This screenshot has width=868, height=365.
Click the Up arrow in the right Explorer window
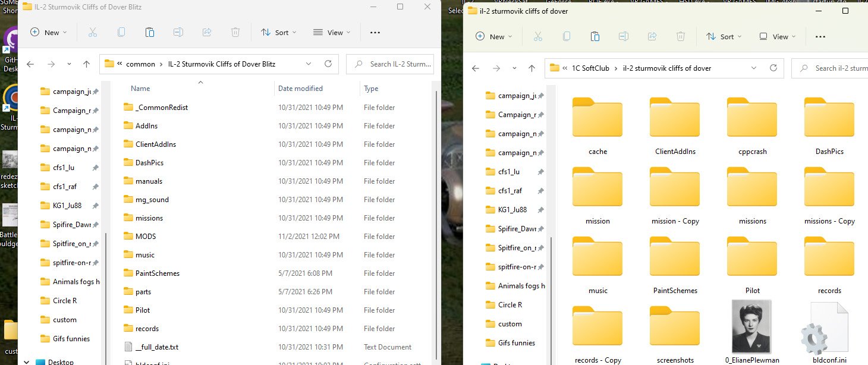click(532, 68)
